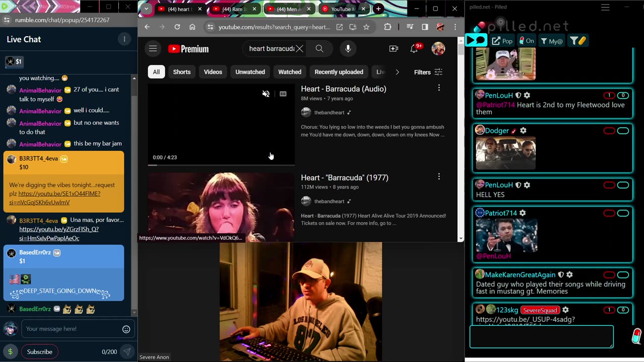Screen dimensions: 644x362
Task: Toggle the browser side panel icon
Action: (x=425, y=27)
